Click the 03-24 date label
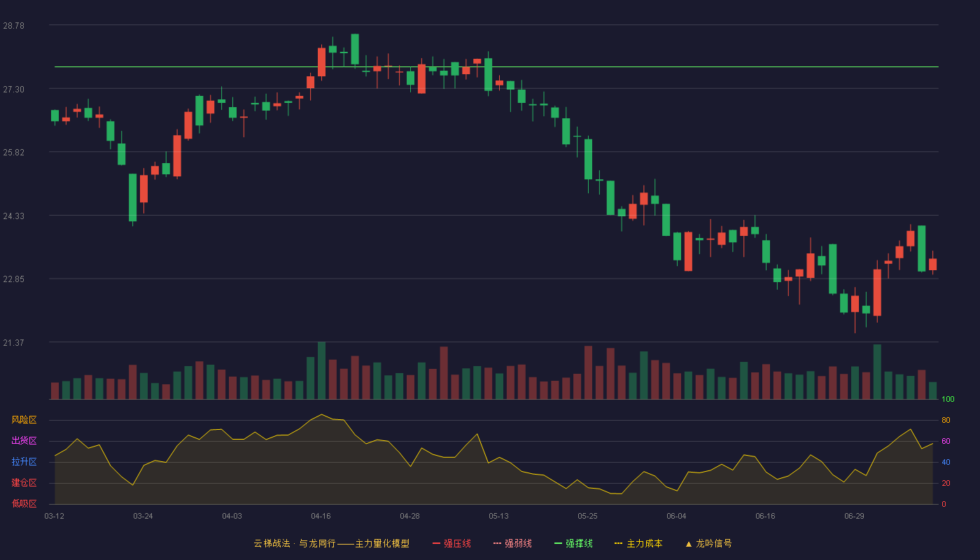This screenshot has height=560, width=980. [x=143, y=516]
